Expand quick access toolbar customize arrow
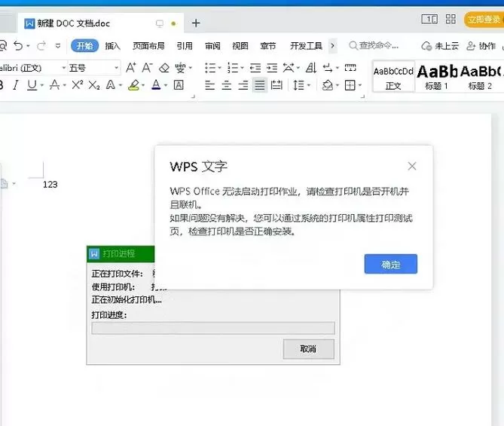 coord(58,46)
